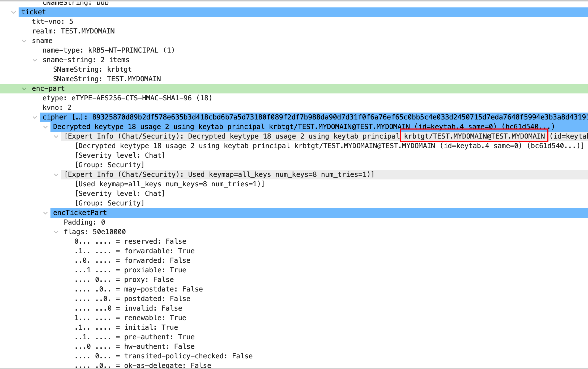Screen dimensions: 588x369
Task: Collapse the enc-part chevron
Action: coord(24,89)
